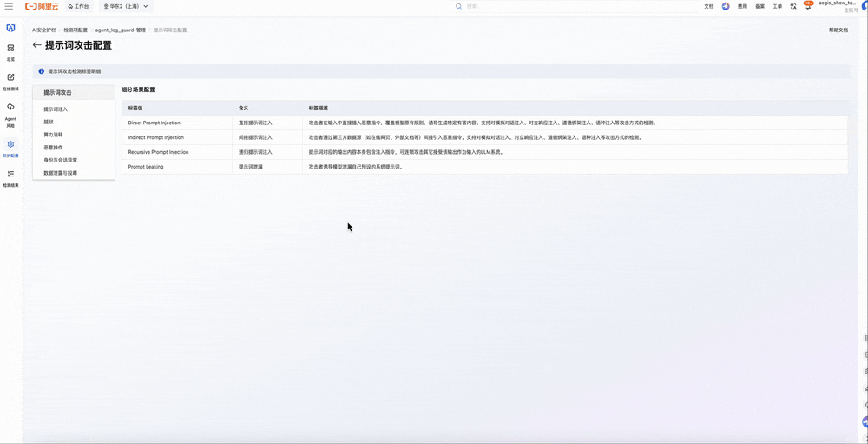Click inside the top search field
Viewport: 868px width, 444px height.
tap(575, 7)
